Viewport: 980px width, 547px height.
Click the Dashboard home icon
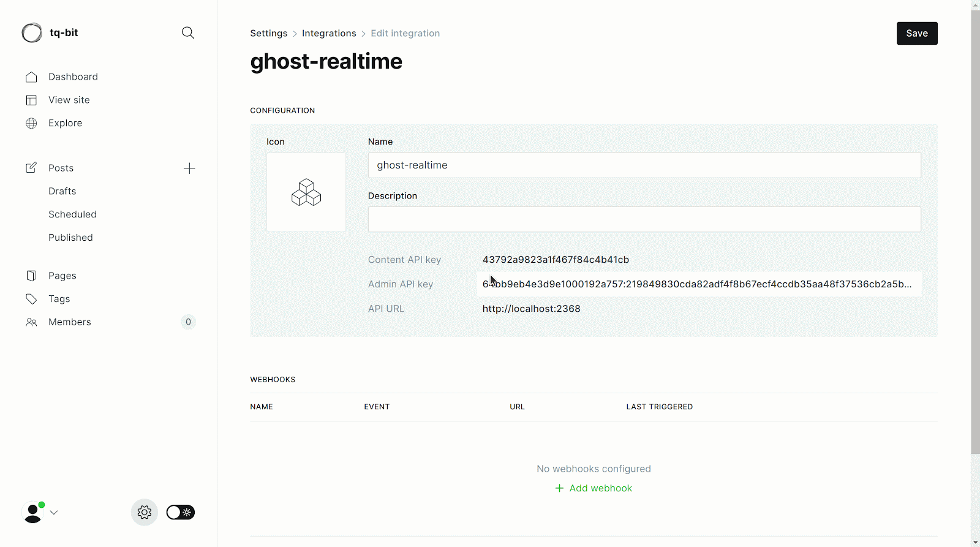click(x=31, y=77)
